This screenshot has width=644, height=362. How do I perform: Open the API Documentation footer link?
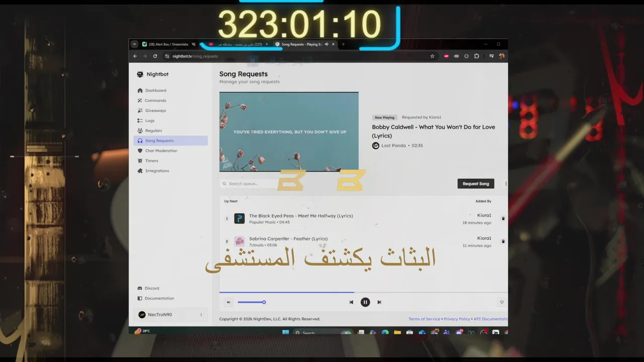click(x=491, y=319)
